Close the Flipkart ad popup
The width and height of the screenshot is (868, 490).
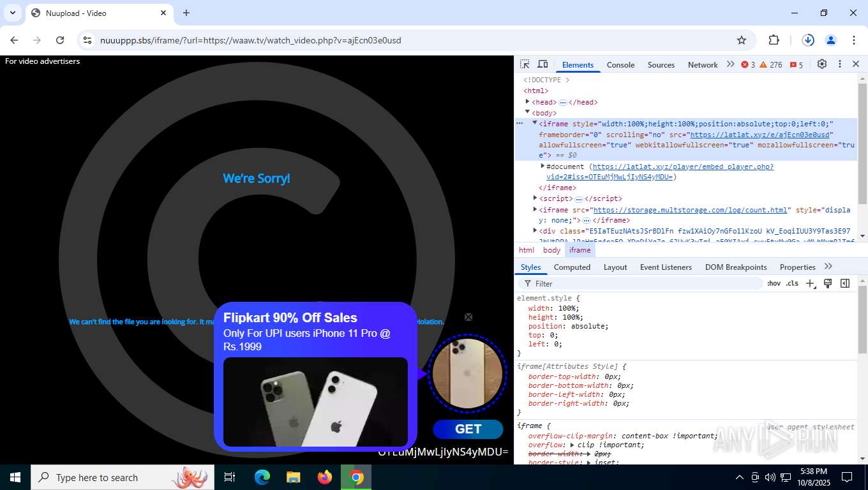pos(468,317)
